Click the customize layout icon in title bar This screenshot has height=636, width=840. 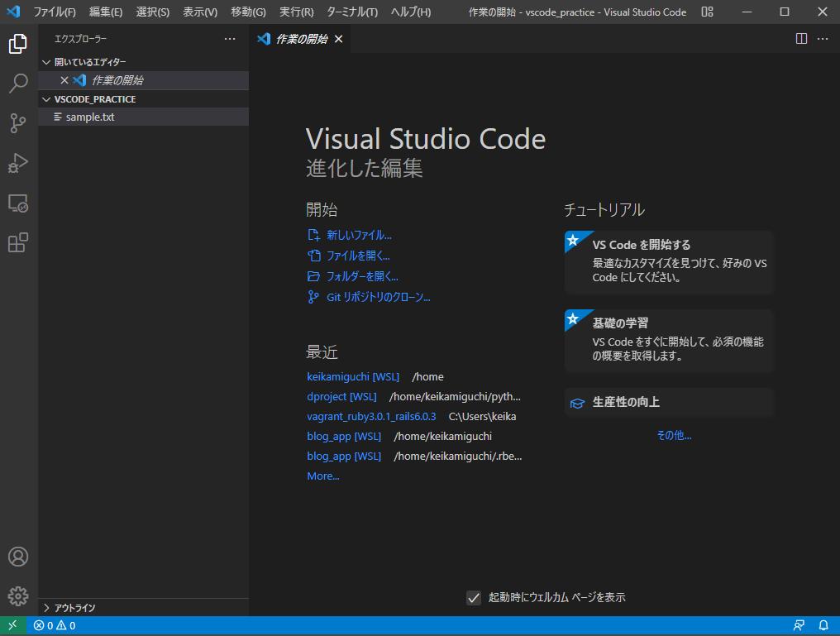tap(707, 12)
